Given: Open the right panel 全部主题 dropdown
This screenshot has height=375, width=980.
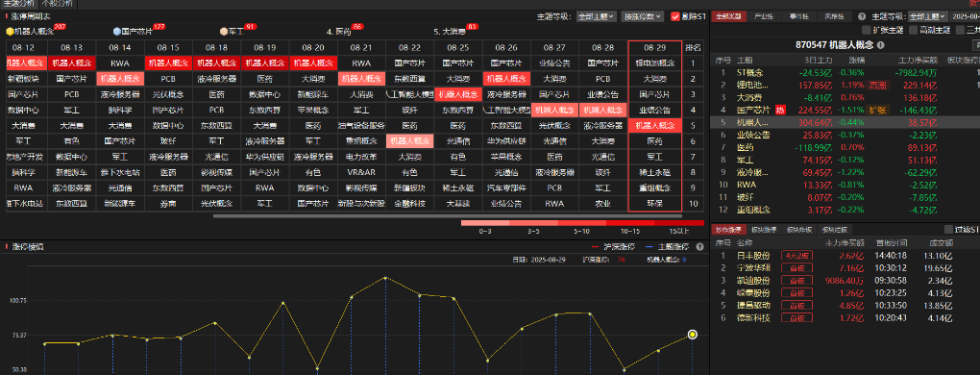Looking at the screenshot, I should 927,17.
